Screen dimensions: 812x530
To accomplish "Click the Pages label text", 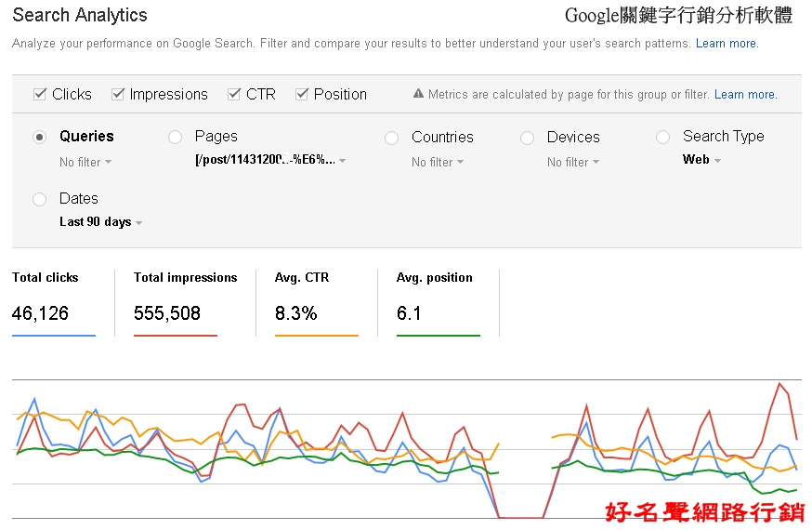I will point(216,137).
